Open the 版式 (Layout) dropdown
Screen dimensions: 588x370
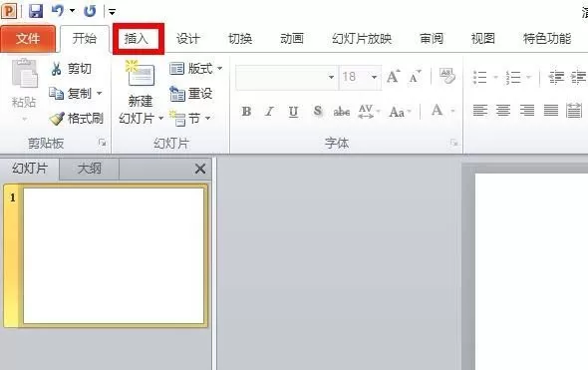pyautogui.click(x=195, y=69)
